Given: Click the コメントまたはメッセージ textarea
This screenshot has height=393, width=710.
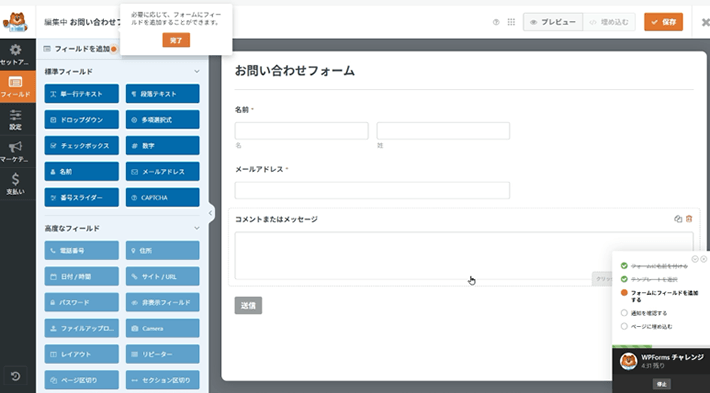Looking at the screenshot, I should pos(464,256).
